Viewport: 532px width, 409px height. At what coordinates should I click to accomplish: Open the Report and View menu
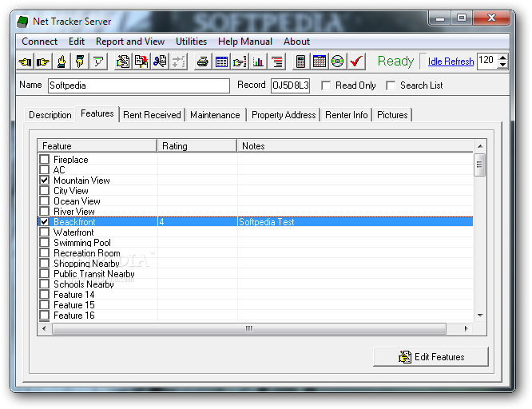130,42
